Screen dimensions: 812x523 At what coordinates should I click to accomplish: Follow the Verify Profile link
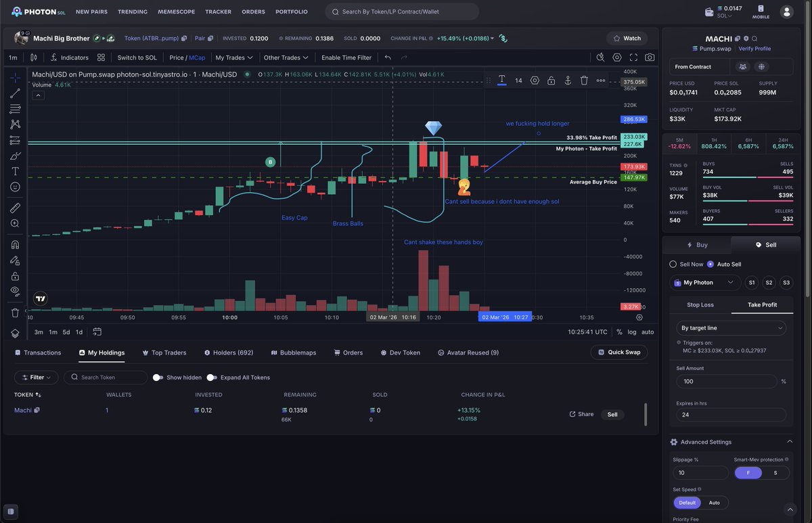[754, 49]
